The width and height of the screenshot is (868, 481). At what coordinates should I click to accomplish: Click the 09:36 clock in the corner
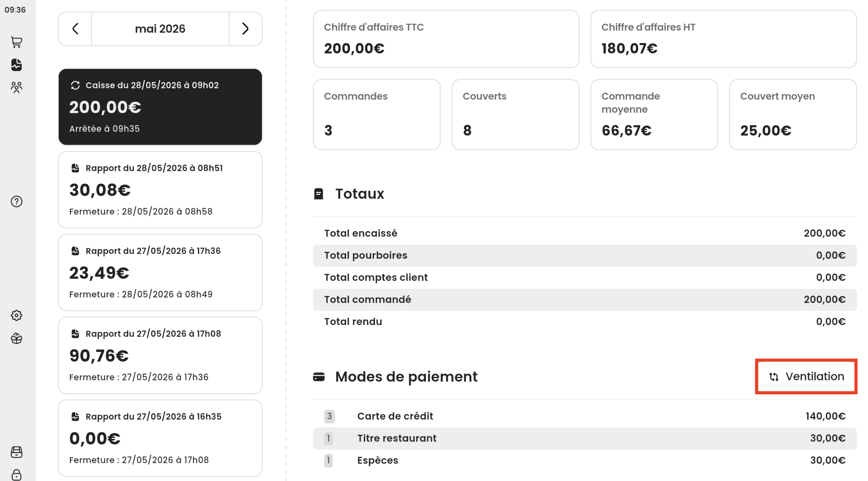click(x=15, y=10)
